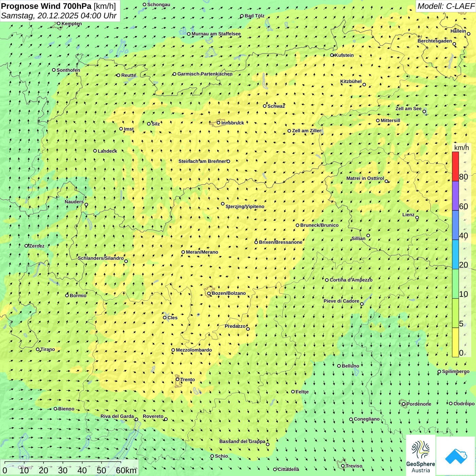Click the Treviso city marker
Screen dimensions: 476x476
(x=343, y=466)
